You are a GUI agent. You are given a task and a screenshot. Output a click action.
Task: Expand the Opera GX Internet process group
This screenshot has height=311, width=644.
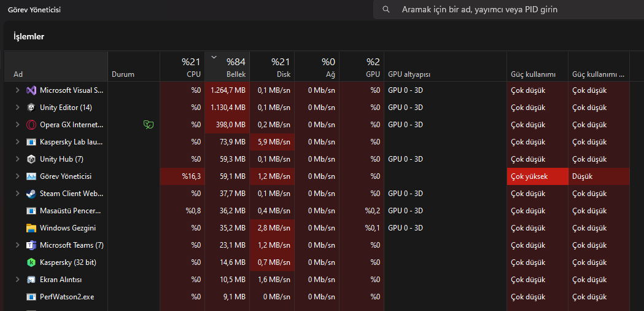[x=17, y=125]
